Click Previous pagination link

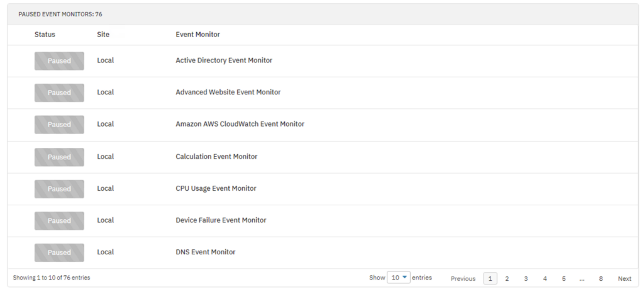click(463, 279)
